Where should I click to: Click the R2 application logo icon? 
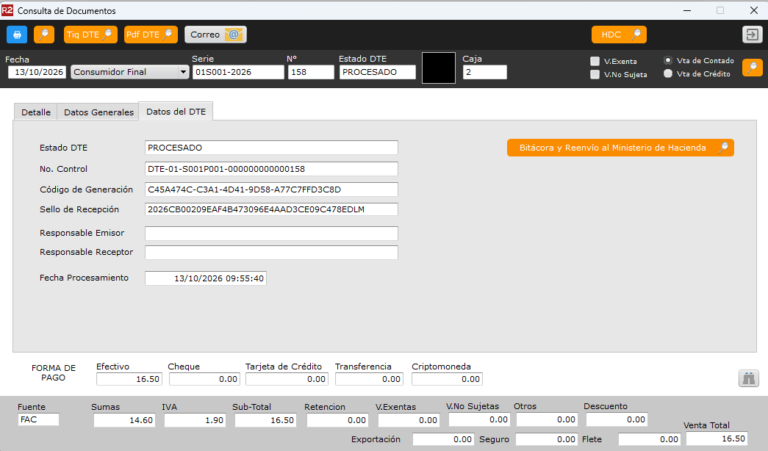click(x=7, y=10)
